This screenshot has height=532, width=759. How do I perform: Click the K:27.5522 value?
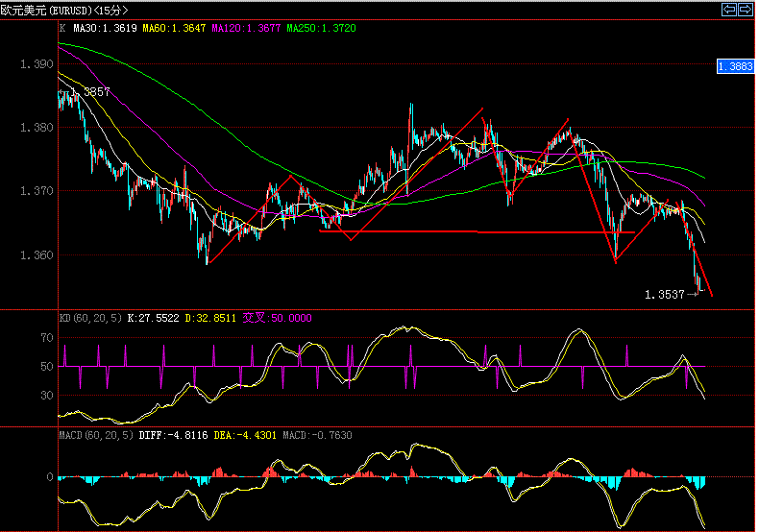[x=153, y=318]
